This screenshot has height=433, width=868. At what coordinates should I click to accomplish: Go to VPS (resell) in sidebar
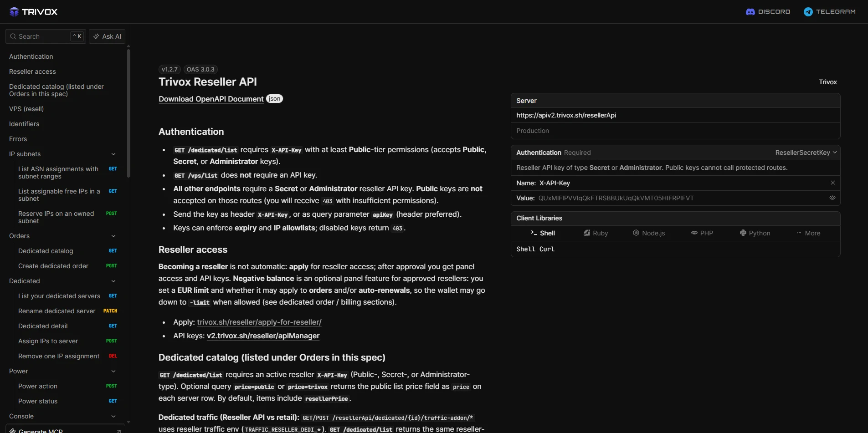click(x=26, y=109)
